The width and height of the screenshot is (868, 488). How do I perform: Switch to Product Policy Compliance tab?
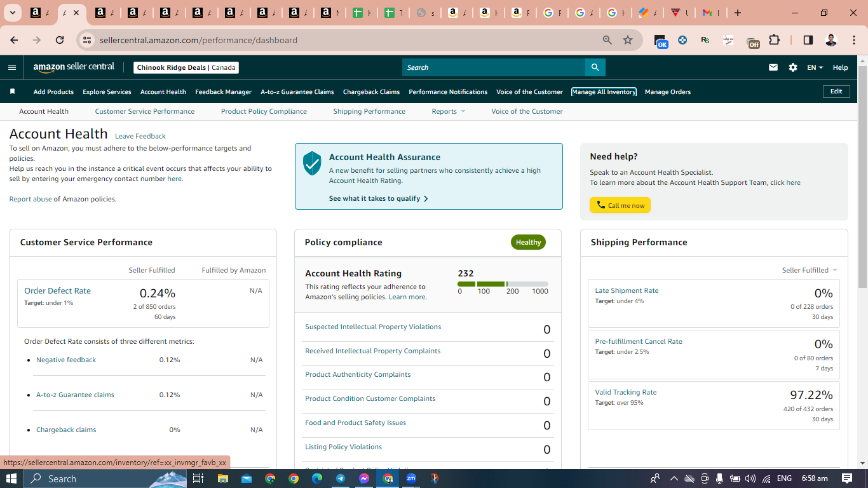[264, 111]
